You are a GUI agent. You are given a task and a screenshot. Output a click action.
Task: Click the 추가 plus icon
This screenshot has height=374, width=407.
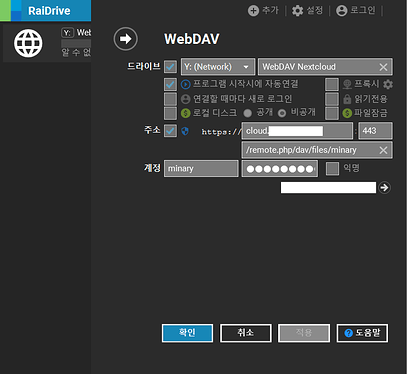[253, 11]
